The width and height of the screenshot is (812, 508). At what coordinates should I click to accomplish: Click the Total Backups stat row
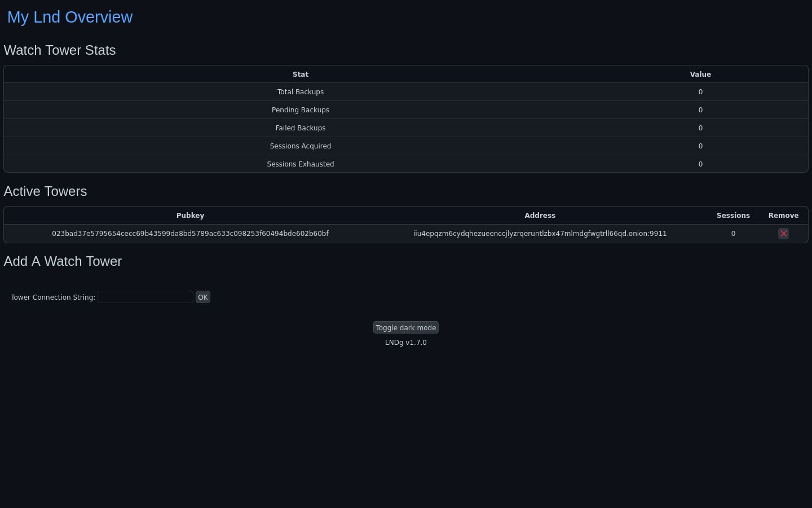406,92
